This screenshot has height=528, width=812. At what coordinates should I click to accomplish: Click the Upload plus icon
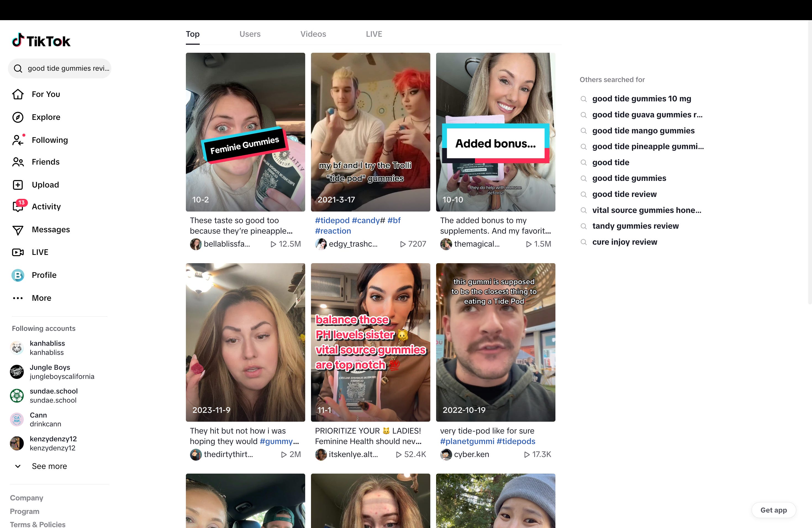click(18, 184)
